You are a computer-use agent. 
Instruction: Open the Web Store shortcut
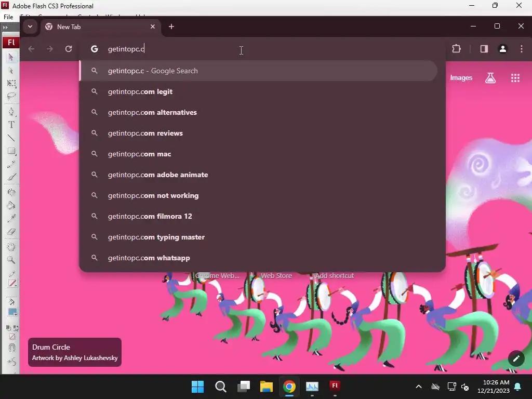click(276, 276)
